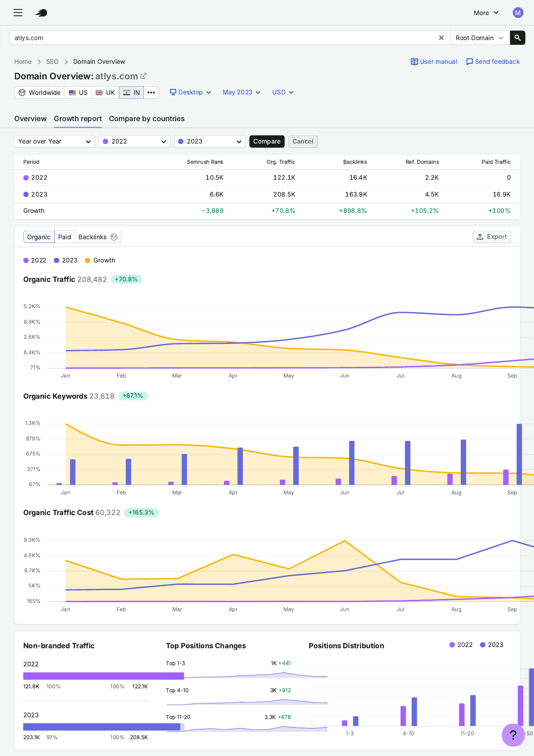Image resolution: width=534 pixels, height=756 pixels.
Task: Select the IN India database
Action: click(131, 93)
